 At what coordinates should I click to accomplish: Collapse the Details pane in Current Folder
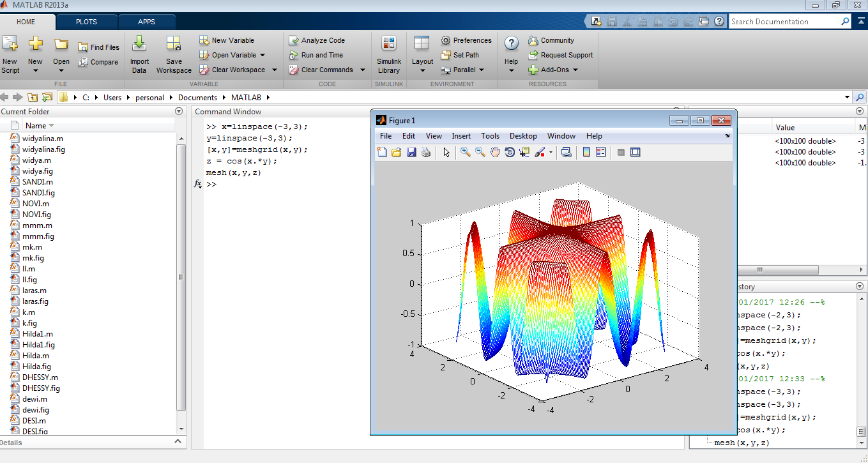pos(178,440)
